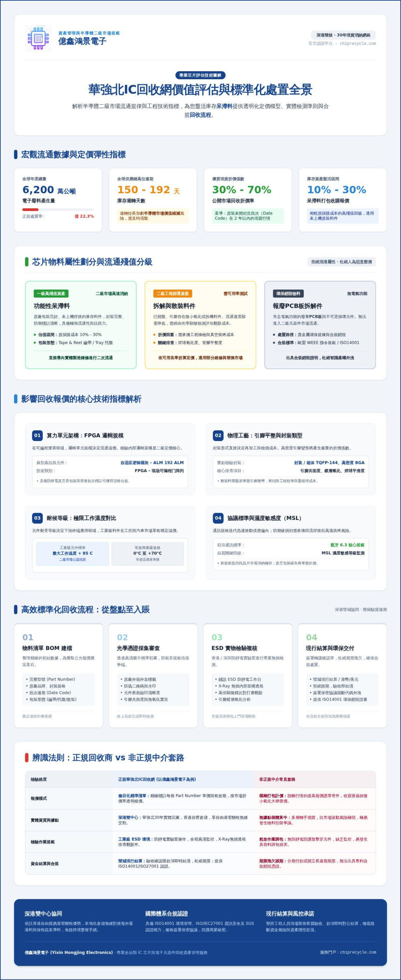Click 10% - 30% under 庫存資產盤活區間
This screenshot has width=401, height=980.
336,190
